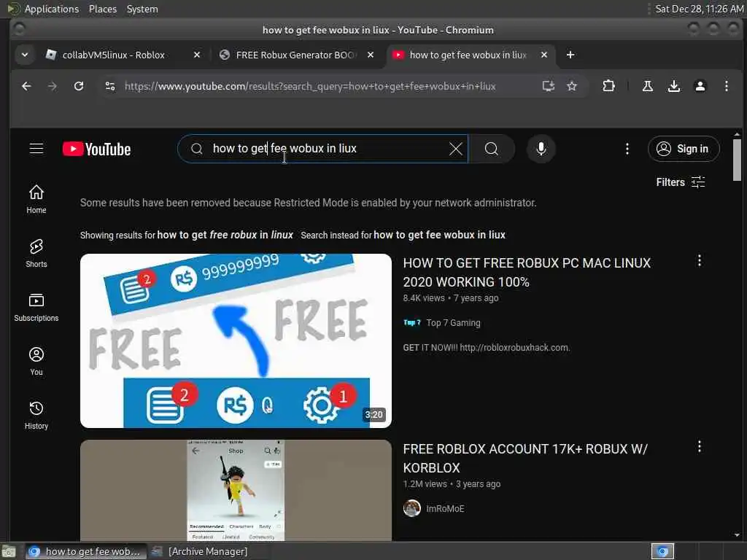
Task: Go to Home in the sidebar
Action: click(x=36, y=199)
